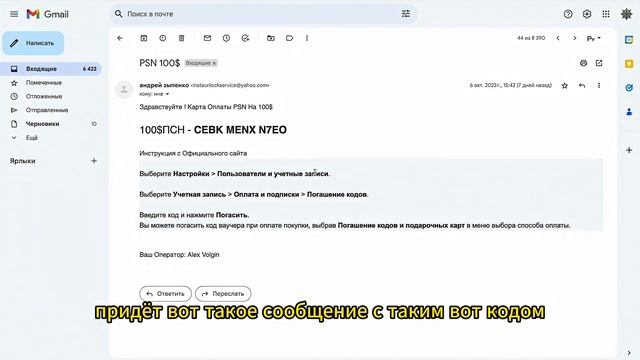Click the Ответить reply button
Image resolution: width=640 pixels, height=360 pixels.
pyautogui.click(x=165, y=293)
